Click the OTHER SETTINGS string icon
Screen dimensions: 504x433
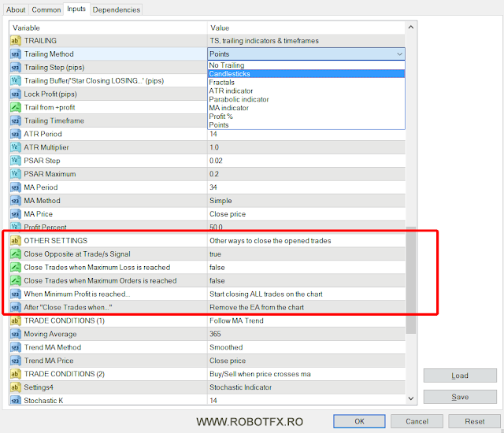pyautogui.click(x=15, y=241)
